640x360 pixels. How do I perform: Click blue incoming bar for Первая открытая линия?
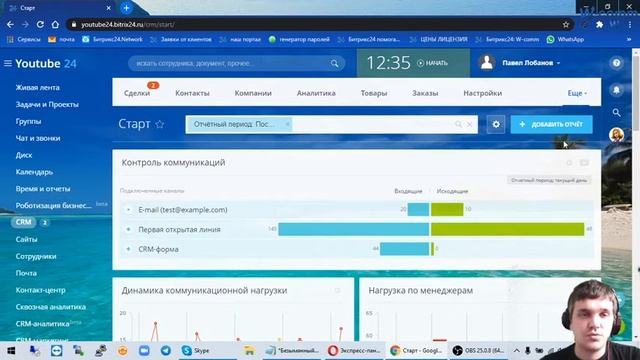pos(353,229)
